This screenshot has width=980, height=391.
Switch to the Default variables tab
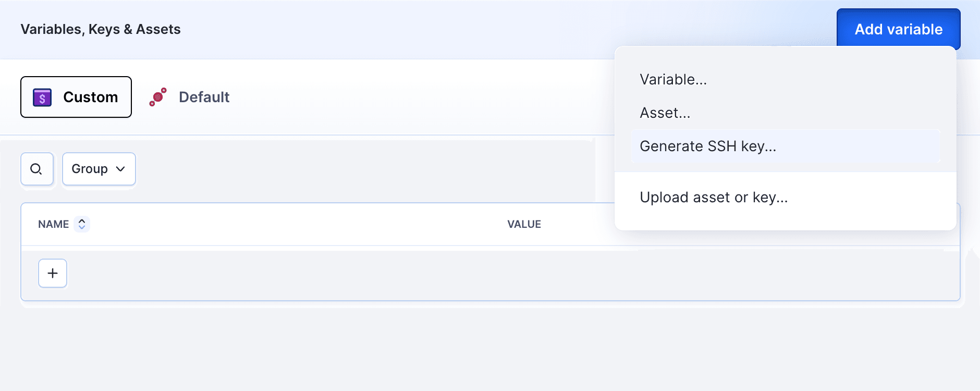pyautogui.click(x=204, y=97)
